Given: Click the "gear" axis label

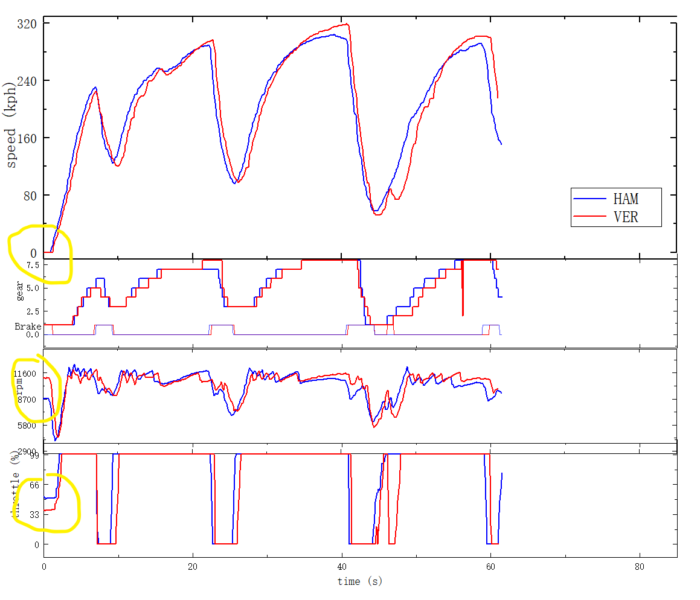Looking at the screenshot, I should pos(21,292).
